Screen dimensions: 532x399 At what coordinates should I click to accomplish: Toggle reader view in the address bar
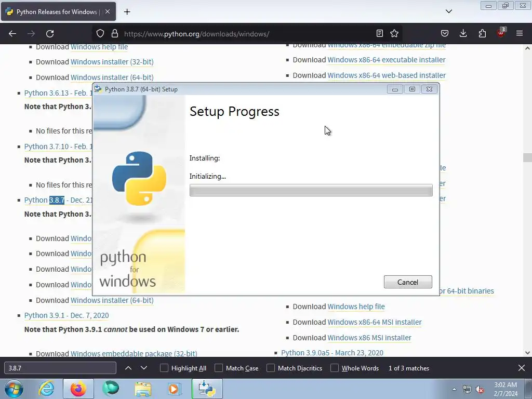[380, 33]
